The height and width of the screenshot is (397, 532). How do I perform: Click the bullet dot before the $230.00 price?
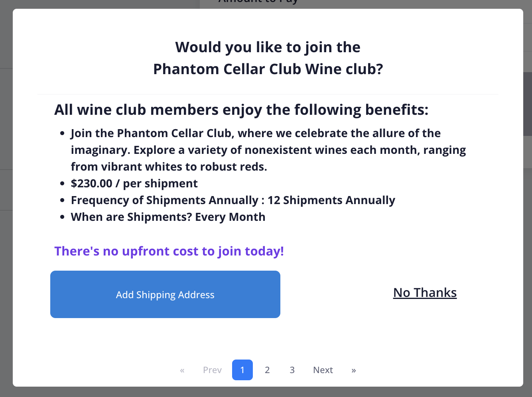(x=62, y=184)
